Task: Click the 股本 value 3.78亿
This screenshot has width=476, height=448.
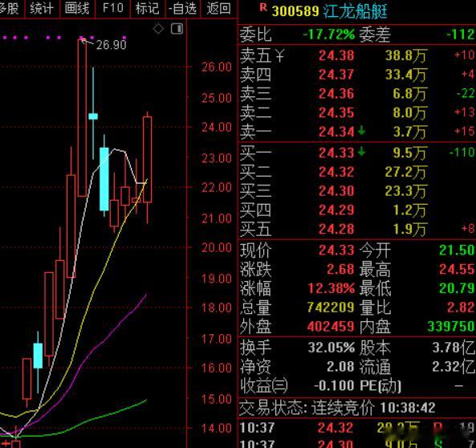Action: point(454,348)
